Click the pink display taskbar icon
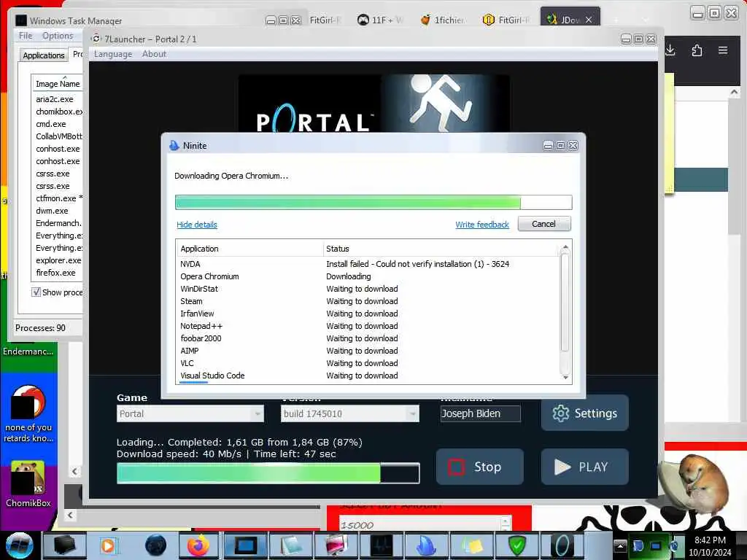This screenshot has height=560, width=747. coord(336,545)
